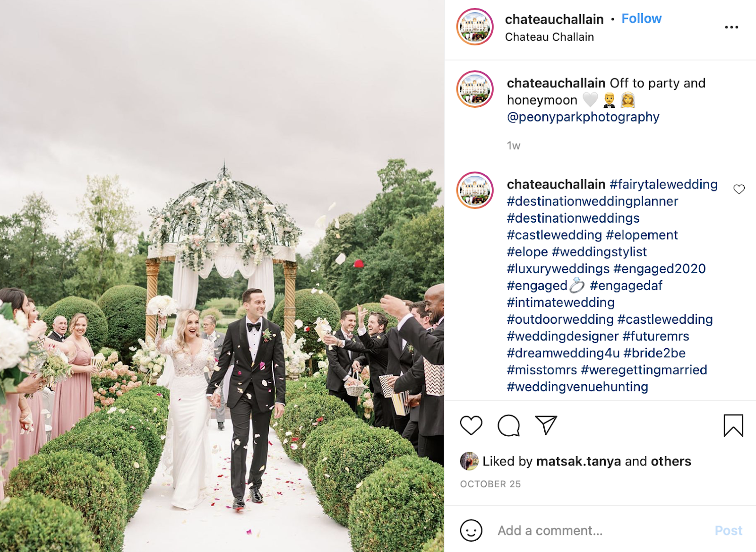Share post via paper plane icon
Image resolution: width=756 pixels, height=552 pixels.
[x=546, y=425]
